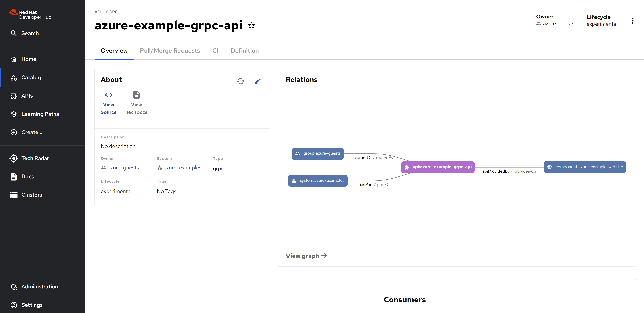This screenshot has width=644, height=313.
Task: Click Create... in the sidebar
Action: point(32,132)
